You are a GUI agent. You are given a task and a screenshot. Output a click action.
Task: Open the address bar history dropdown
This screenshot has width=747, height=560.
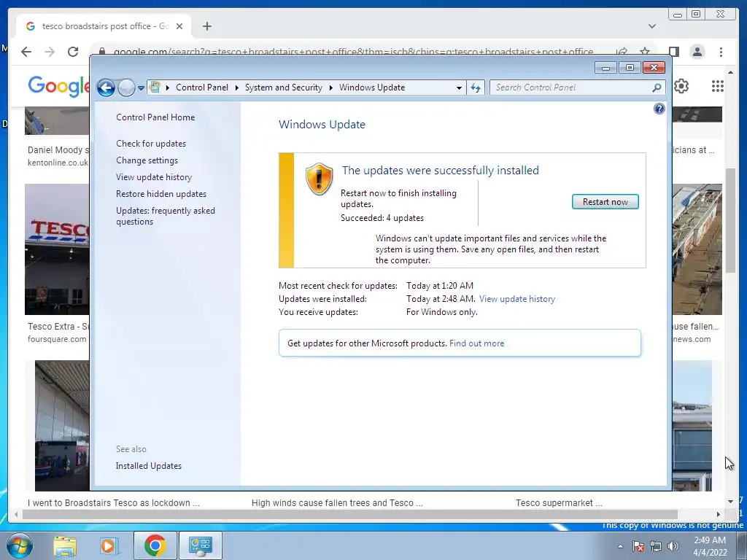pos(459,87)
